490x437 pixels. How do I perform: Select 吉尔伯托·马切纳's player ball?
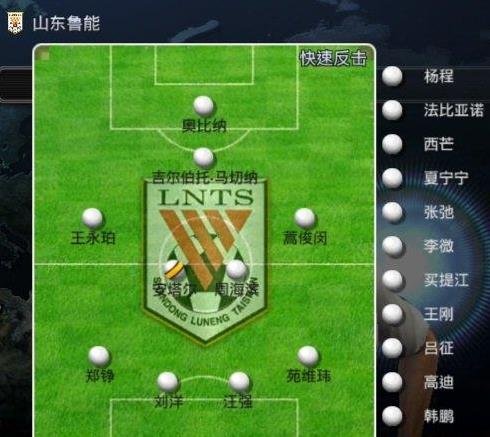click(203, 158)
